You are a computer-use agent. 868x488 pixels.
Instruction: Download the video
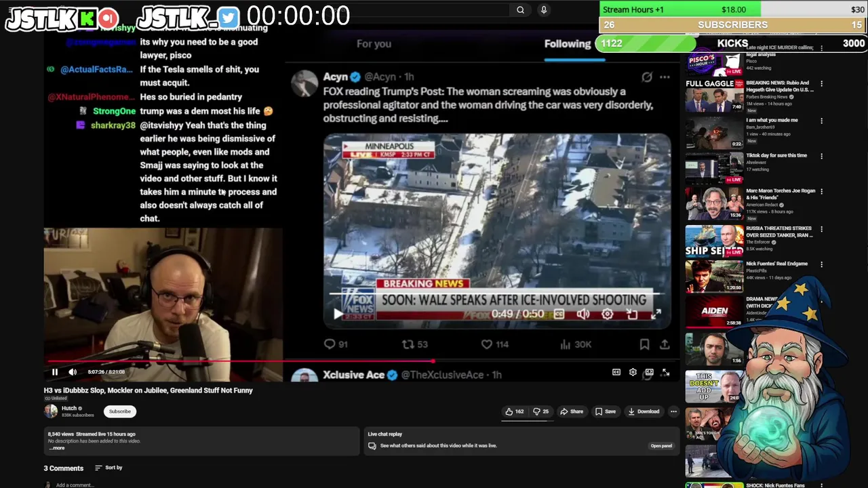pos(644,411)
